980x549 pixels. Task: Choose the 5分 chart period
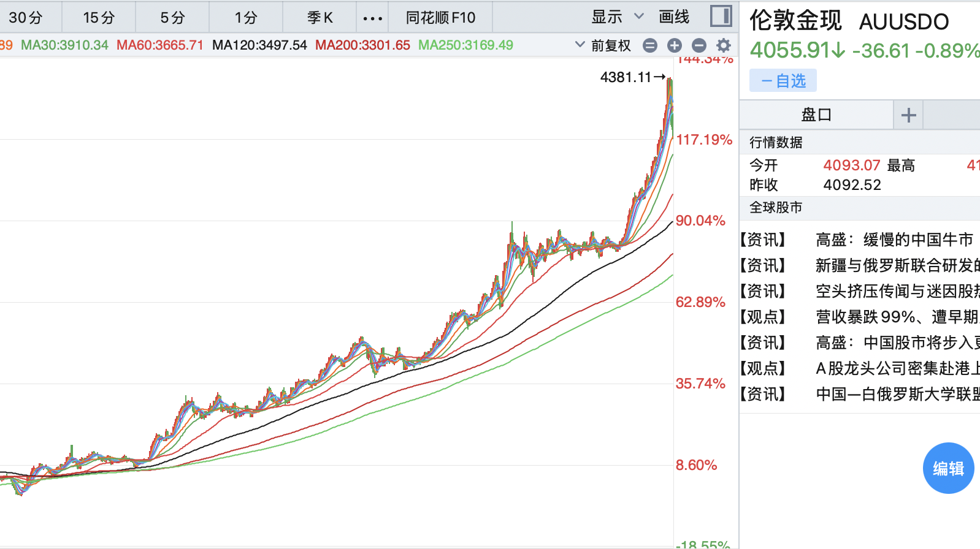point(172,18)
